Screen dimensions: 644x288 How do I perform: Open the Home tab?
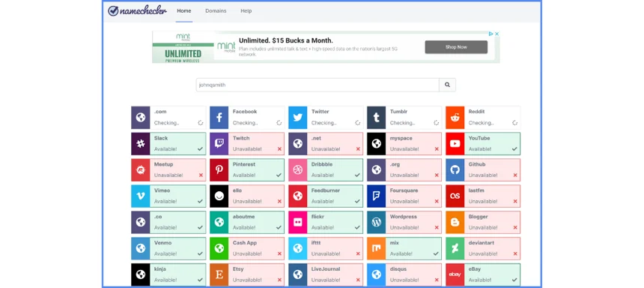[184, 11]
